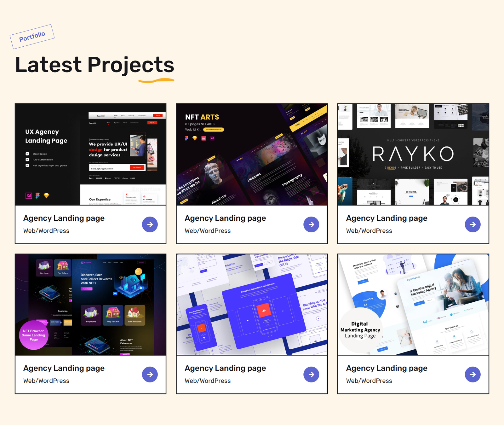The width and height of the screenshot is (504, 425).
Task: Click NFT Browser Game Landing Page pink badge
Action: tap(34, 335)
